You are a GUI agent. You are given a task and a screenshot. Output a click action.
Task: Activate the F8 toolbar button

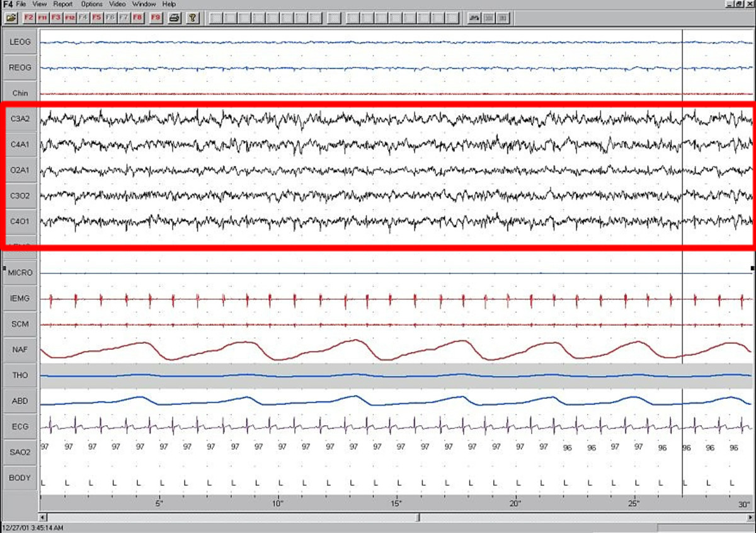tap(137, 18)
